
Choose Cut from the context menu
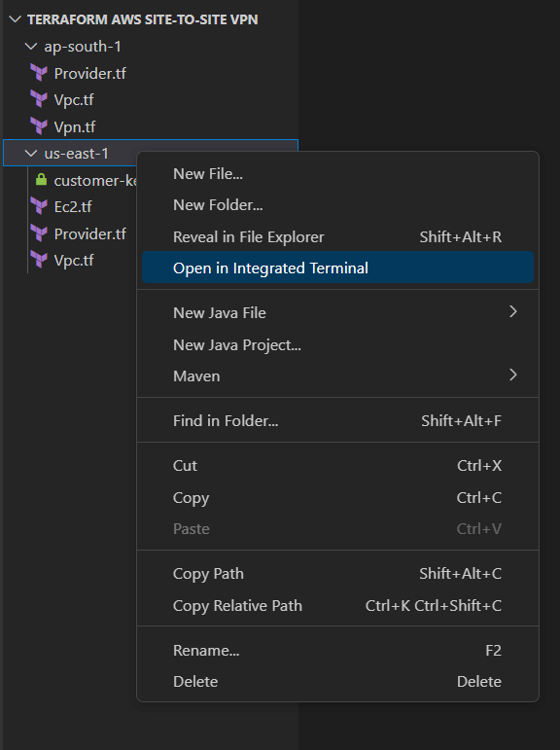click(x=337, y=465)
